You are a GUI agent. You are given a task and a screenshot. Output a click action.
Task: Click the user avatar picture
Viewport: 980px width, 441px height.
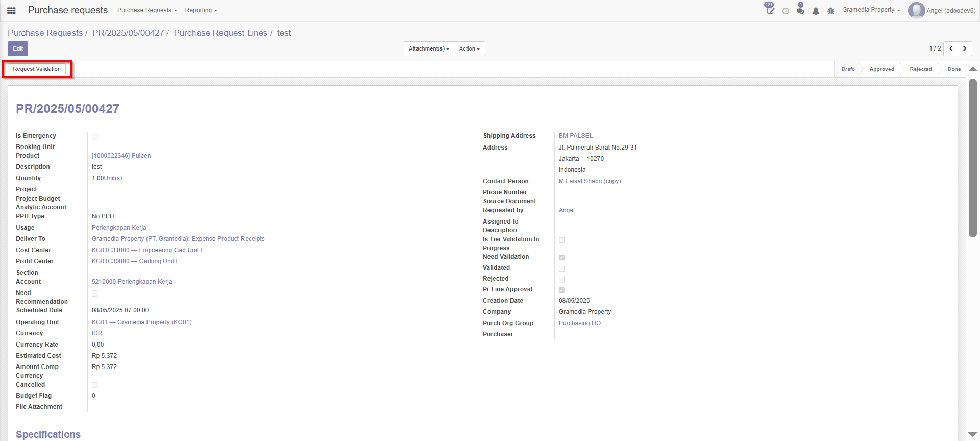(x=916, y=10)
